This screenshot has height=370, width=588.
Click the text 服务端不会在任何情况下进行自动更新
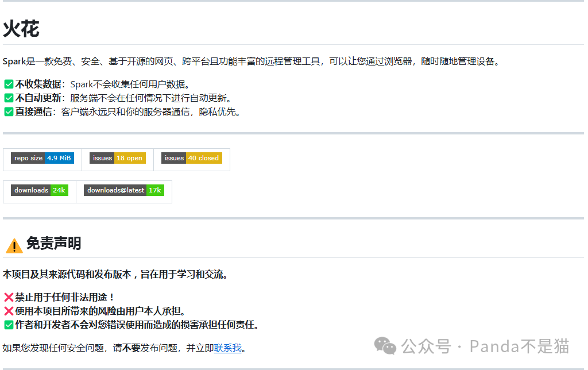[x=151, y=98]
